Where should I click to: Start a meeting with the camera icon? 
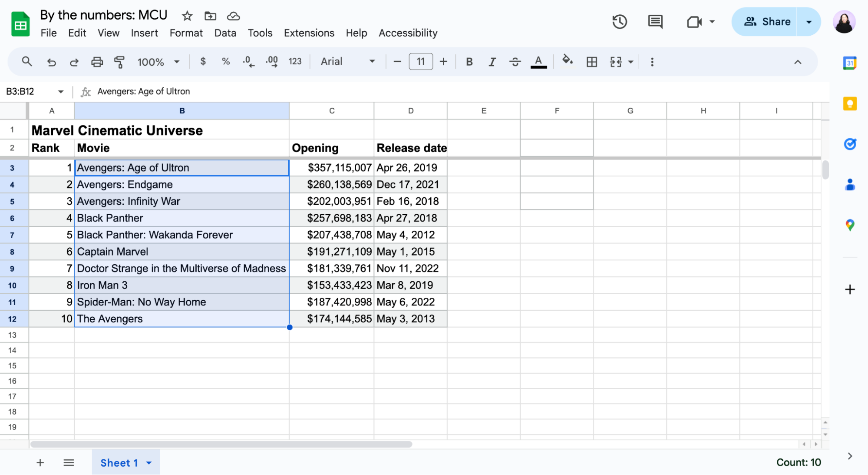pos(694,22)
